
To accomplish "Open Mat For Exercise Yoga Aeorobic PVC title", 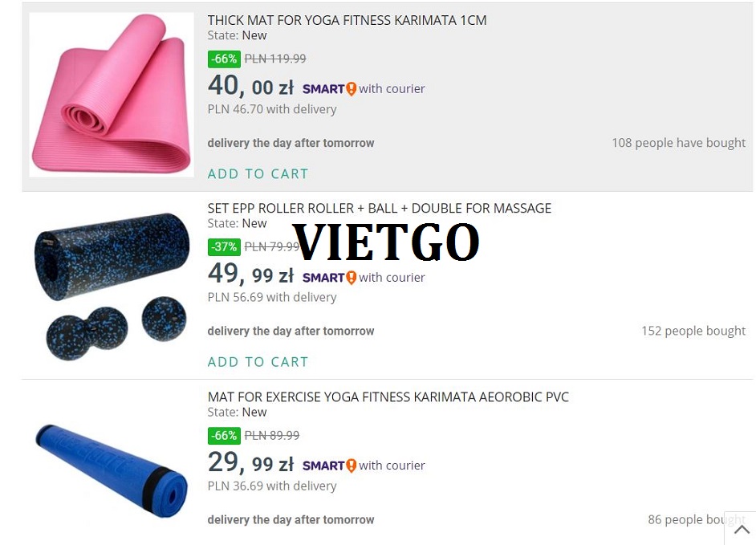I will [388, 397].
